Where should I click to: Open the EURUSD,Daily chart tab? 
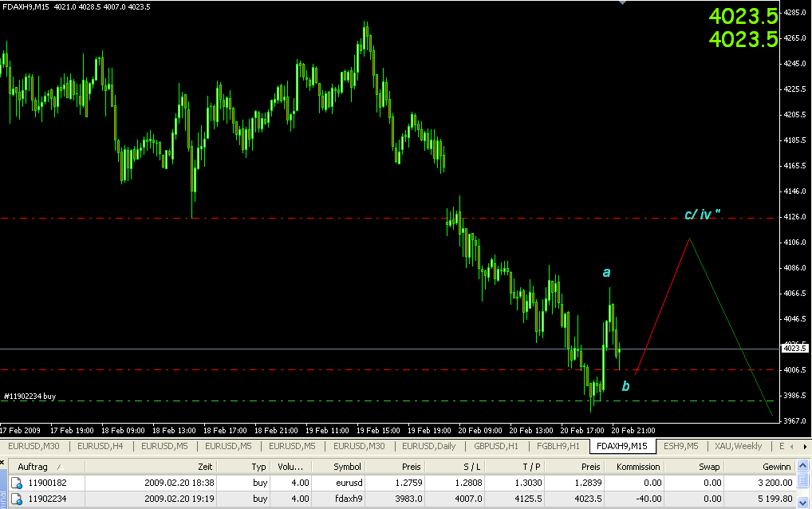[x=429, y=446]
